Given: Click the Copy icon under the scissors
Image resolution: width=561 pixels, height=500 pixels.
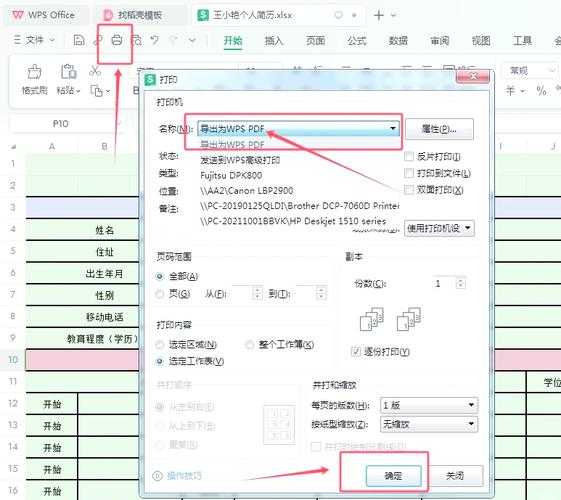Looking at the screenshot, I should tap(97, 91).
